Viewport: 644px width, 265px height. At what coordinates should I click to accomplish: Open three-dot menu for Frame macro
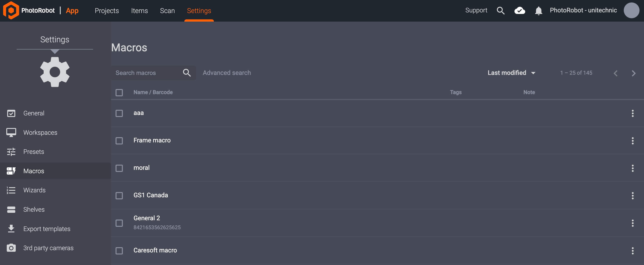pos(633,141)
